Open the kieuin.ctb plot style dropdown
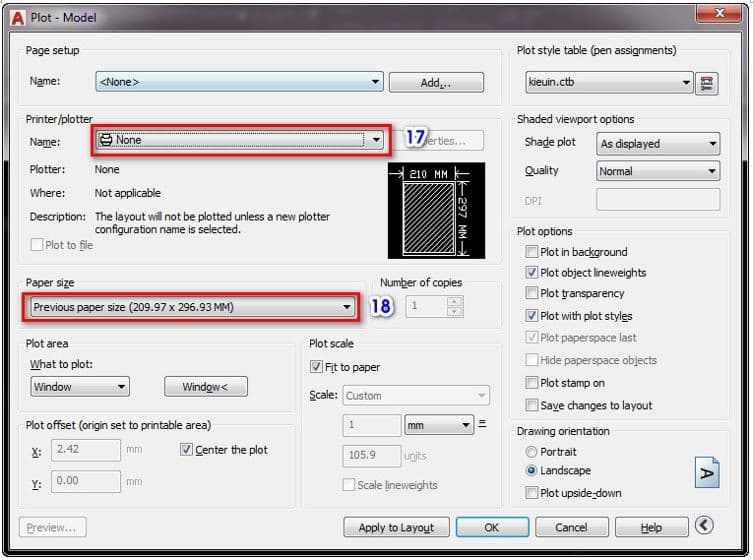The height and width of the screenshot is (560, 753). point(609,82)
